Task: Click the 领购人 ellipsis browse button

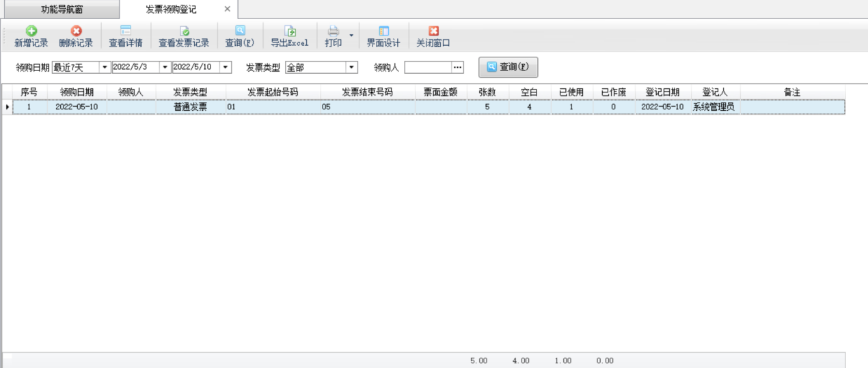Action: point(458,68)
